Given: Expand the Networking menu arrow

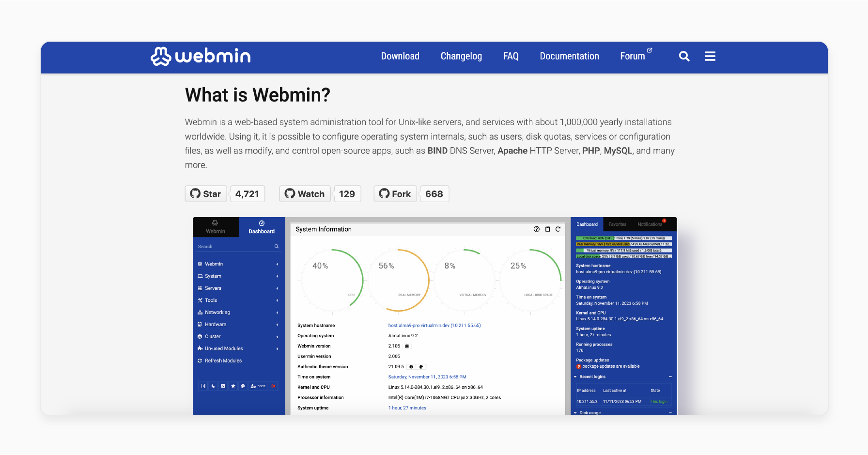Looking at the screenshot, I should point(278,313).
